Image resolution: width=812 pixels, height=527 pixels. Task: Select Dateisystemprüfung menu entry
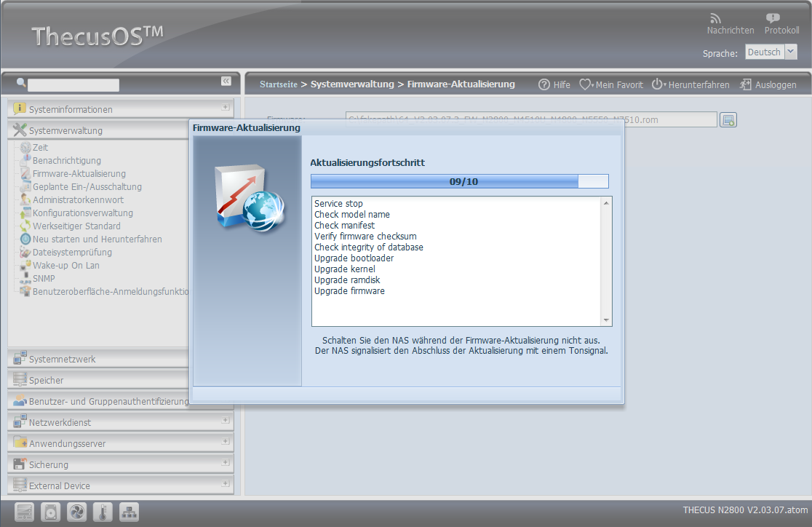[73, 253]
